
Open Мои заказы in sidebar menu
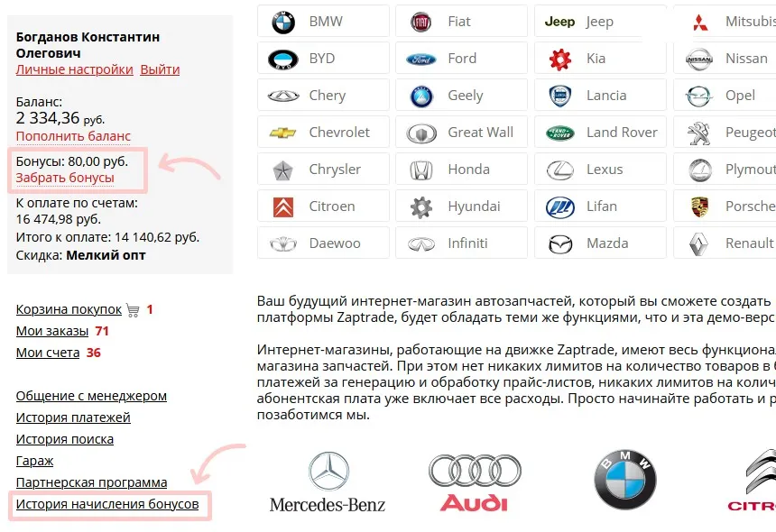click(x=52, y=331)
